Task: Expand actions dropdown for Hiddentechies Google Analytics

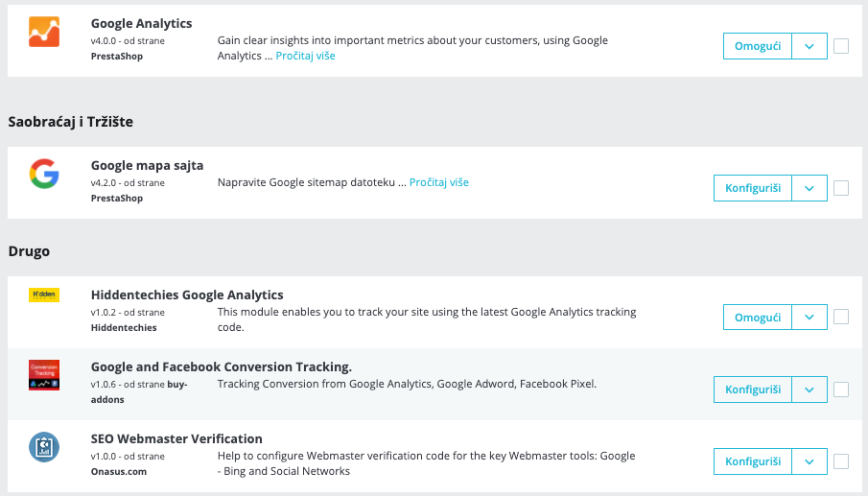Action: coord(809,317)
